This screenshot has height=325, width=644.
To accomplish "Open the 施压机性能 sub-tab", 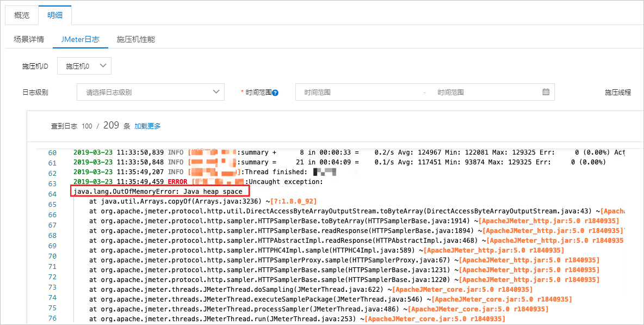I will pyautogui.click(x=136, y=39).
